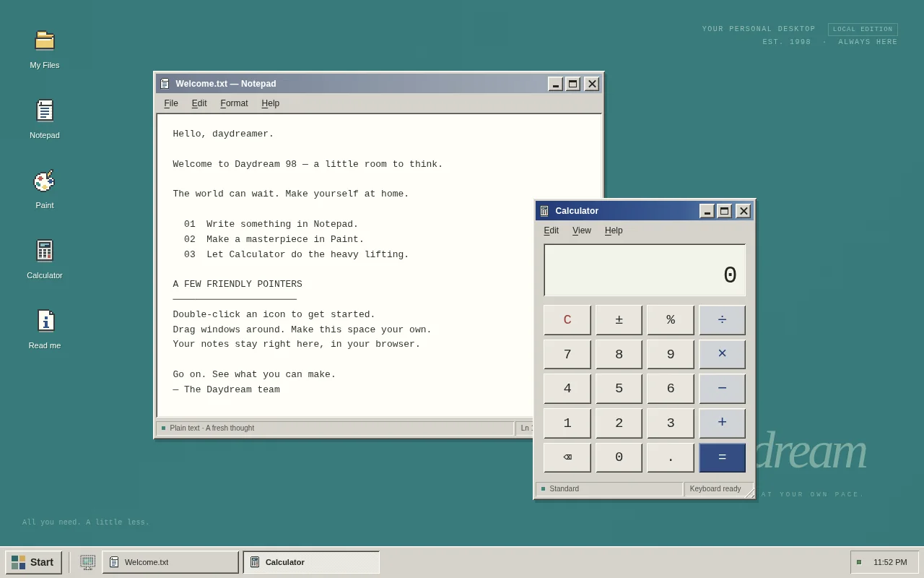Screen dimensions: 924x578
Task: Click the show desktop icon in taskbar
Action: click(87, 562)
